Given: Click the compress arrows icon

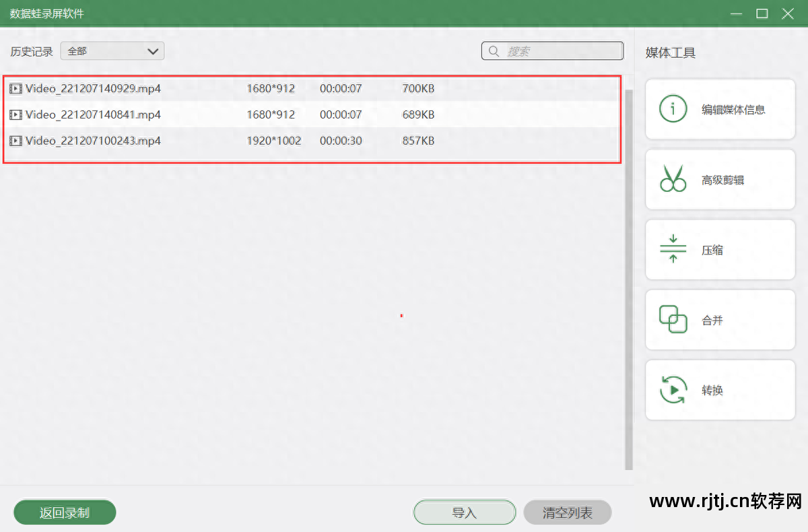Looking at the screenshot, I should [x=673, y=249].
